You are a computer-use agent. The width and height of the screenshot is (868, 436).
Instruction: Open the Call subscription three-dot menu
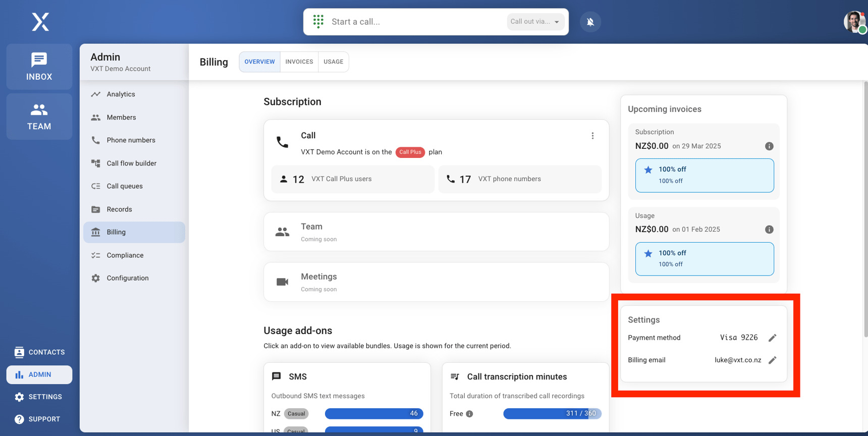pyautogui.click(x=592, y=136)
